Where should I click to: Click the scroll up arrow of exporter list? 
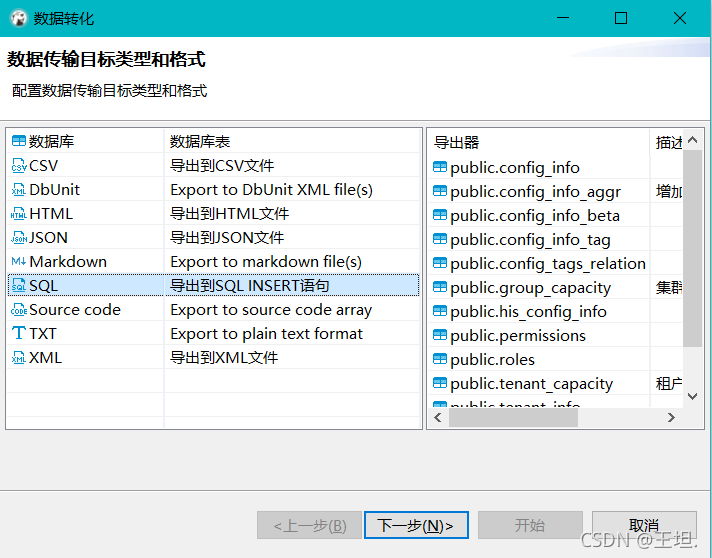point(692,140)
